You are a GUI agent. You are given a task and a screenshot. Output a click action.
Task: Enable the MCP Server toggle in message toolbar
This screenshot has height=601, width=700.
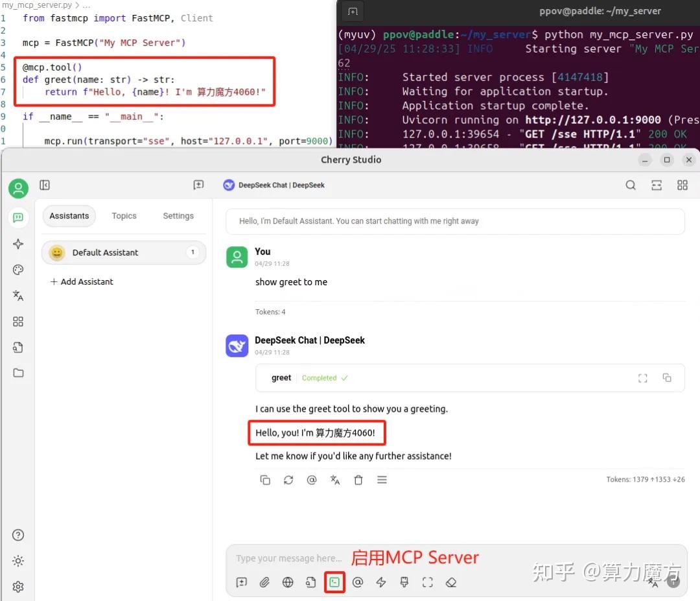point(334,582)
